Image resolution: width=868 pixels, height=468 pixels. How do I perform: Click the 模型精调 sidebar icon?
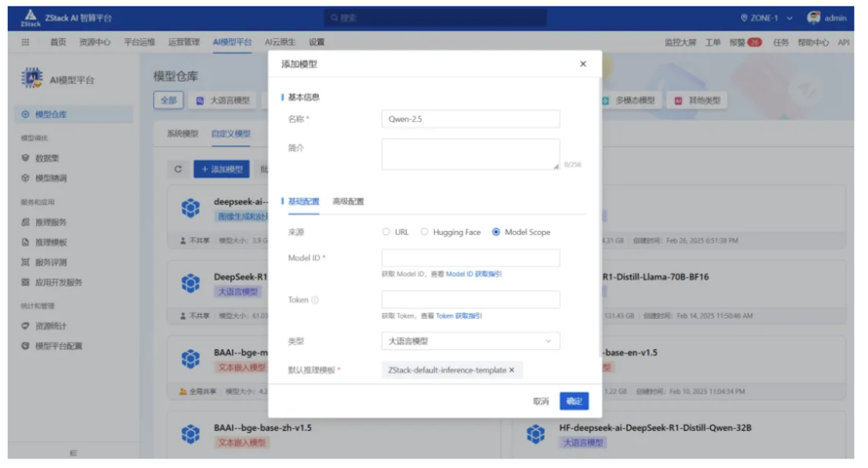(x=25, y=178)
